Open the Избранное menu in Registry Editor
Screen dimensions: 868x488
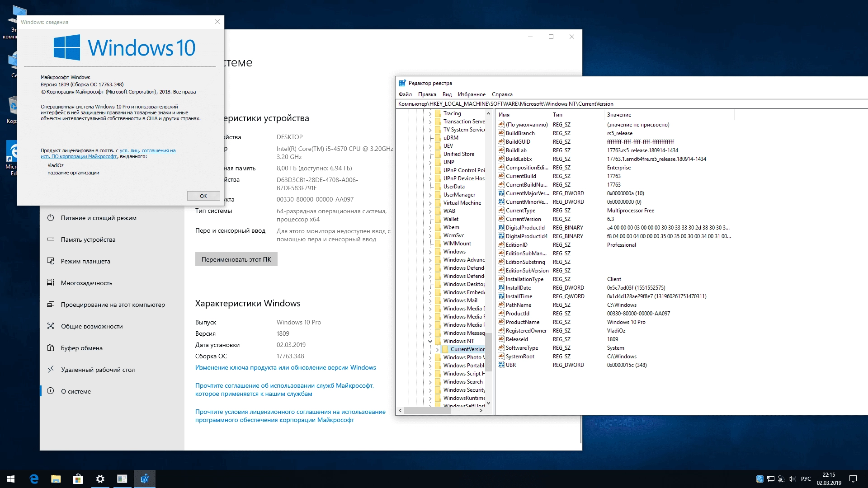tap(472, 94)
